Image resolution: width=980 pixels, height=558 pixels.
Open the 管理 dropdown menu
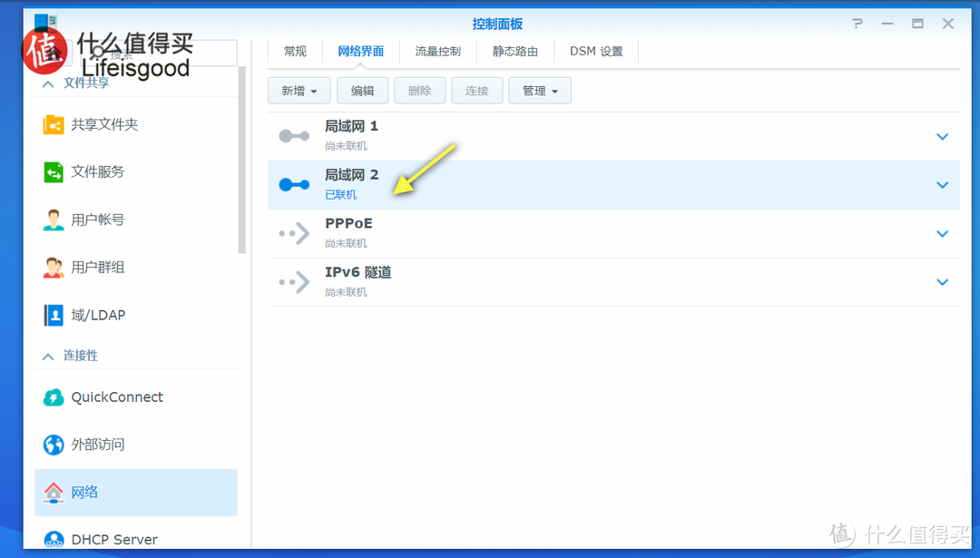540,91
